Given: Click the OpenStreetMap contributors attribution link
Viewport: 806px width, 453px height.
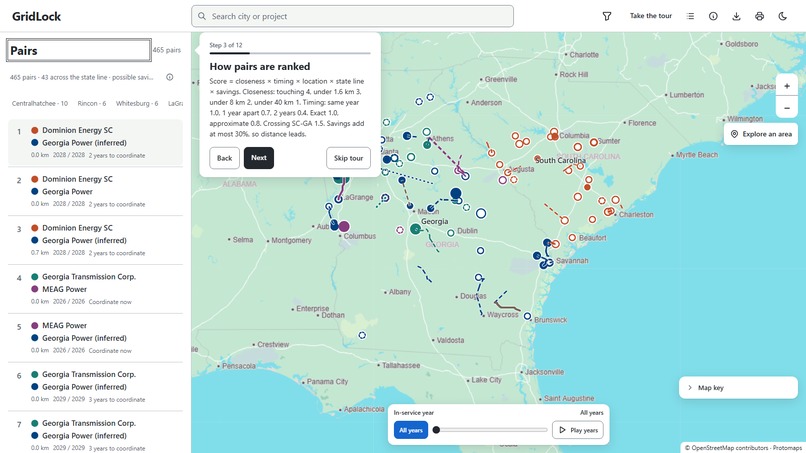Looking at the screenshot, I should [726, 448].
